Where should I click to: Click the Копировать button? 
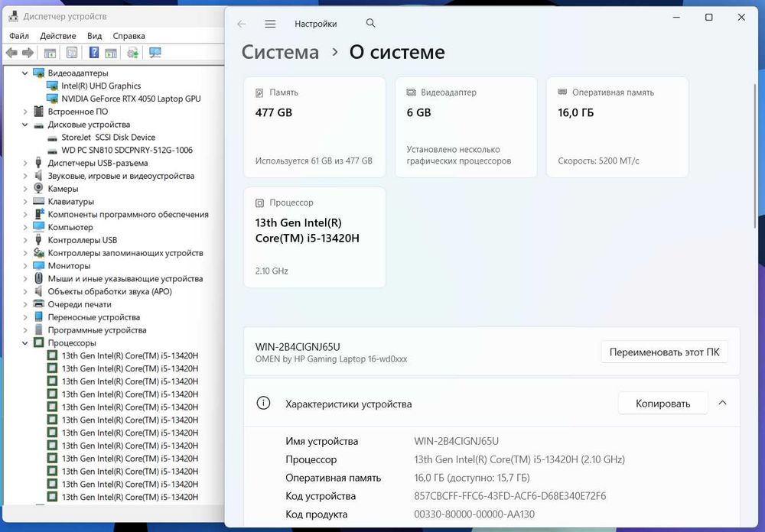pyautogui.click(x=662, y=404)
